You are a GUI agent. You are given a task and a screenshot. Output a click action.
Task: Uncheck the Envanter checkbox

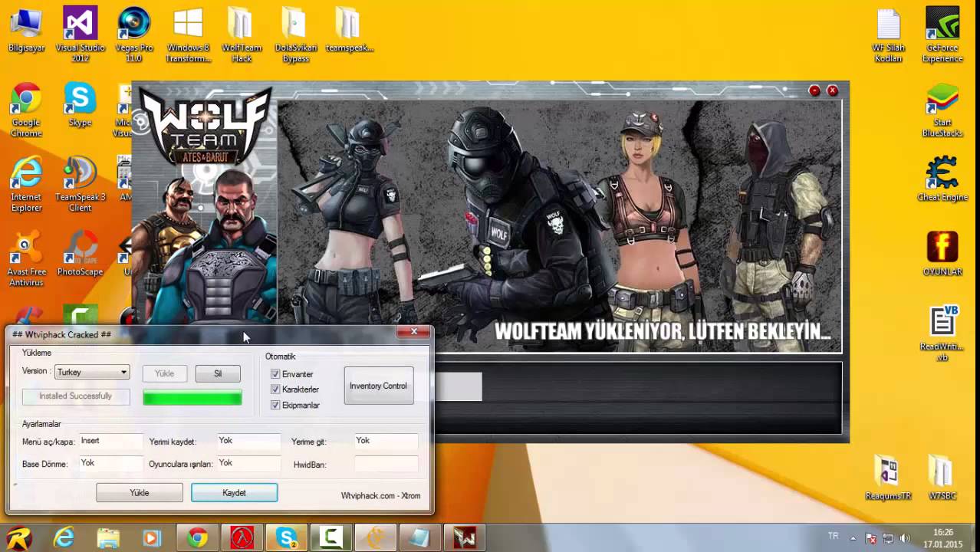[275, 374]
